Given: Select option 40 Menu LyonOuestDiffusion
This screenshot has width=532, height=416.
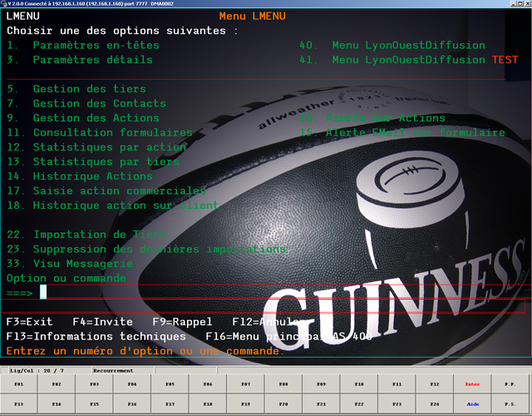Looking at the screenshot, I should pos(392,45).
